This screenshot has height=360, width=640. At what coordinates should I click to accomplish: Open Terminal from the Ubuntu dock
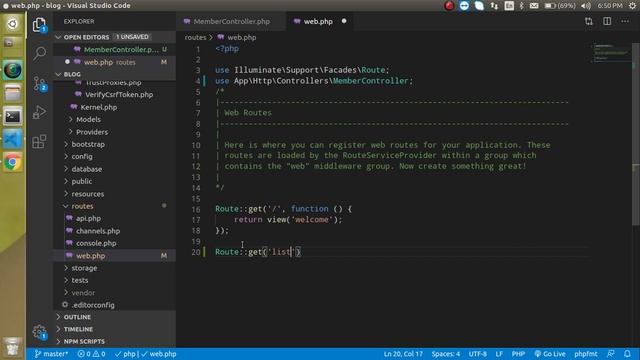coord(13,117)
